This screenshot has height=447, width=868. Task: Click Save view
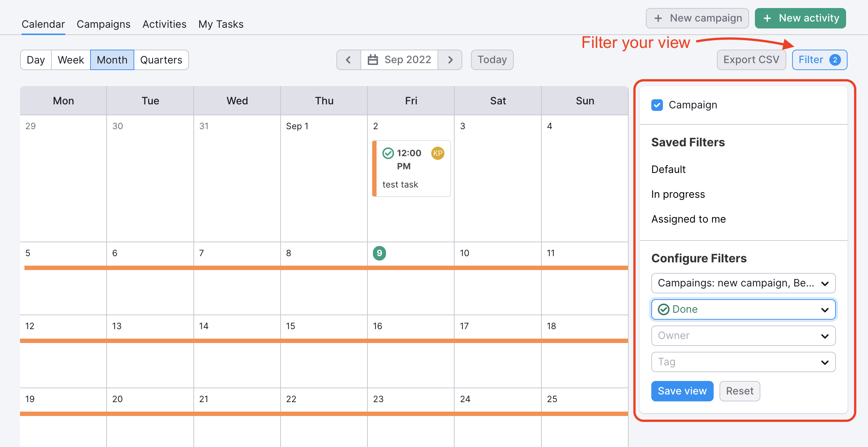[x=682, y=391]
